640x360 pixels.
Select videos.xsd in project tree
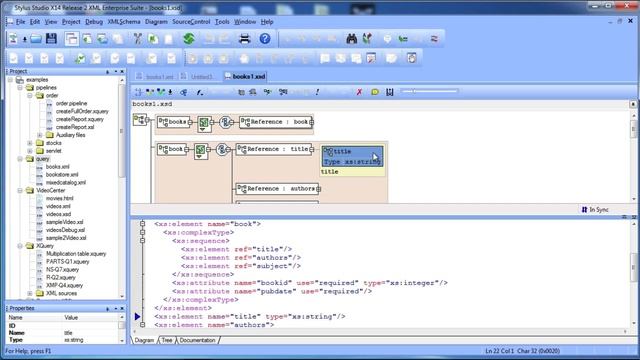tap(58, 214)
